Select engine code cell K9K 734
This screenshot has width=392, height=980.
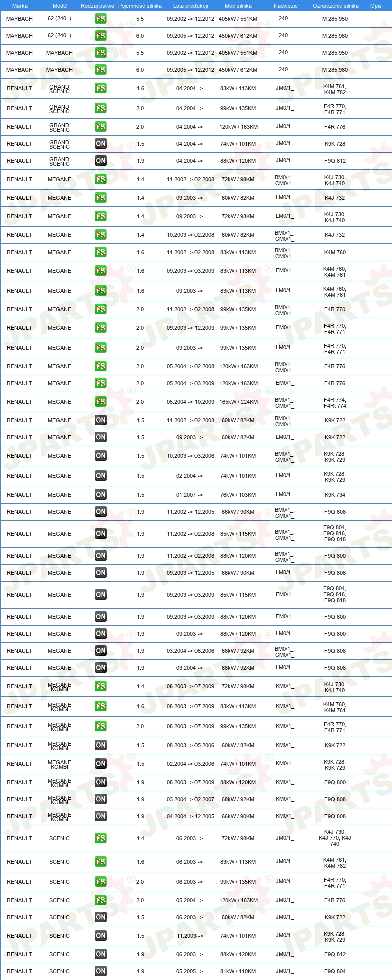click(x=335, y=495)
